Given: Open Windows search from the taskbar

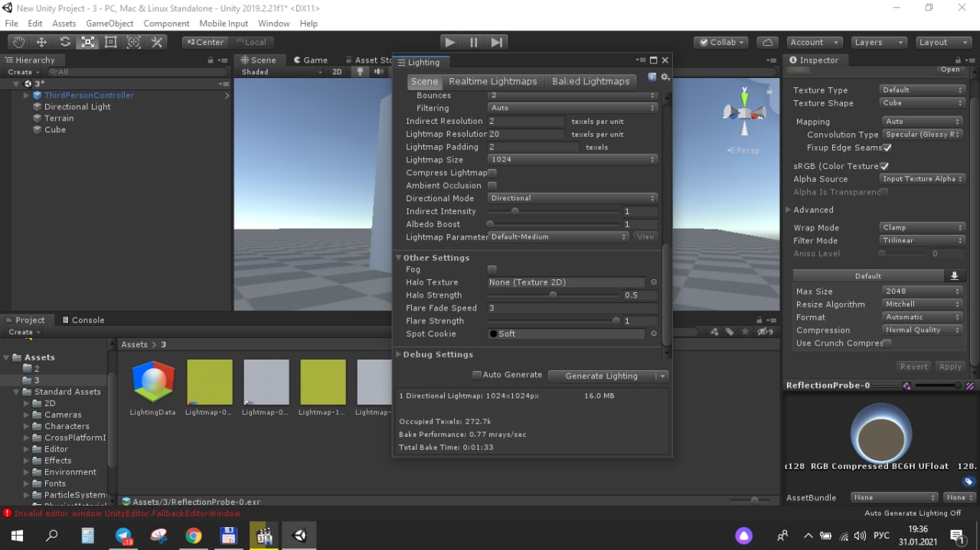Looking at the screenshot, I should (x=52, y=535).
